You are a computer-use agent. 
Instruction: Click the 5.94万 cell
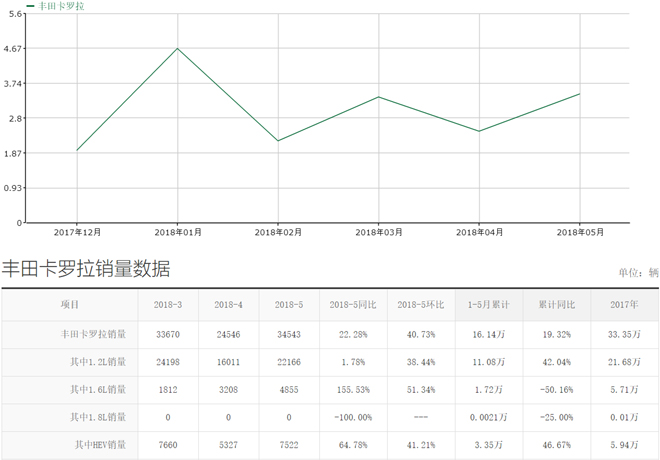click(x=624, y=445)
